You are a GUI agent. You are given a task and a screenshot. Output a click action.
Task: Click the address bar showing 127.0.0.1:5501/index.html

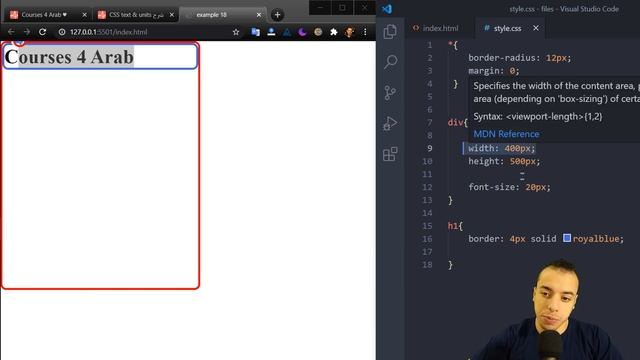coord(109,32)
